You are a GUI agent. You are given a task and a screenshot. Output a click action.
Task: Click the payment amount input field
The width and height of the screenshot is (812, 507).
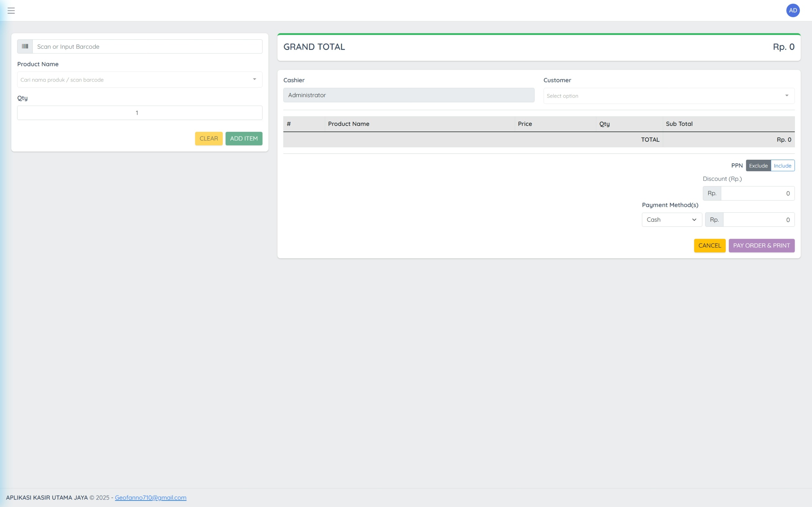(x=758, y=220)
